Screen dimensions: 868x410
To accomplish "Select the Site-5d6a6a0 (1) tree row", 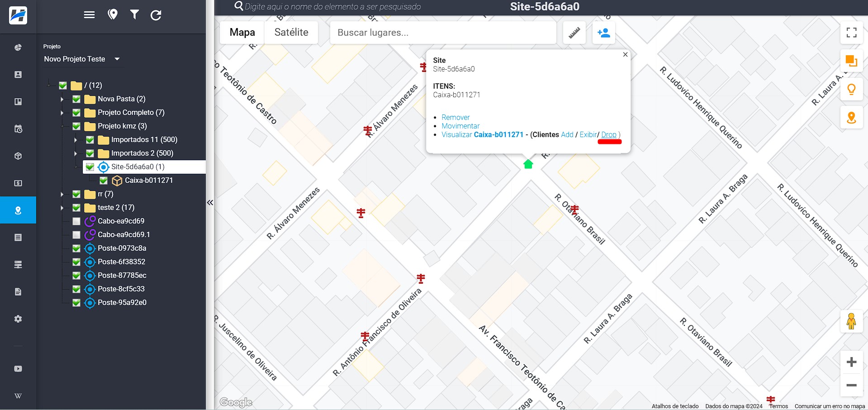I will (x=144, y=167).
